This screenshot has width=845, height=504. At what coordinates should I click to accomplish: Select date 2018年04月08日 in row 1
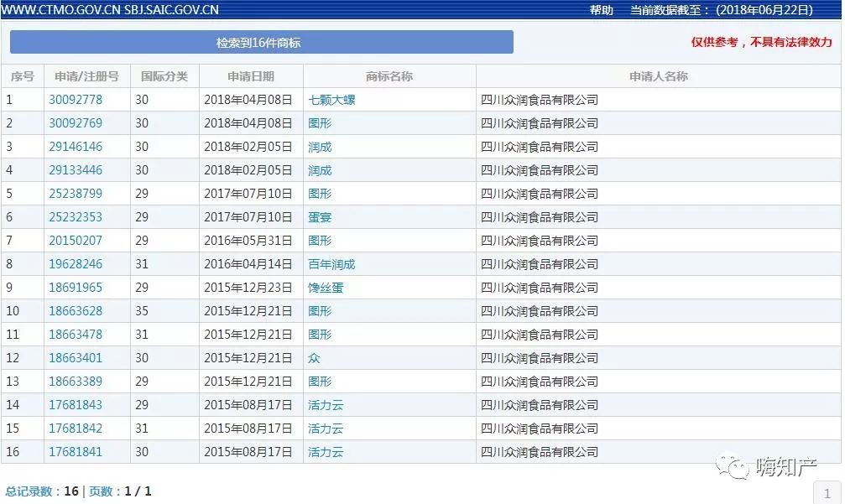(248, 100)
